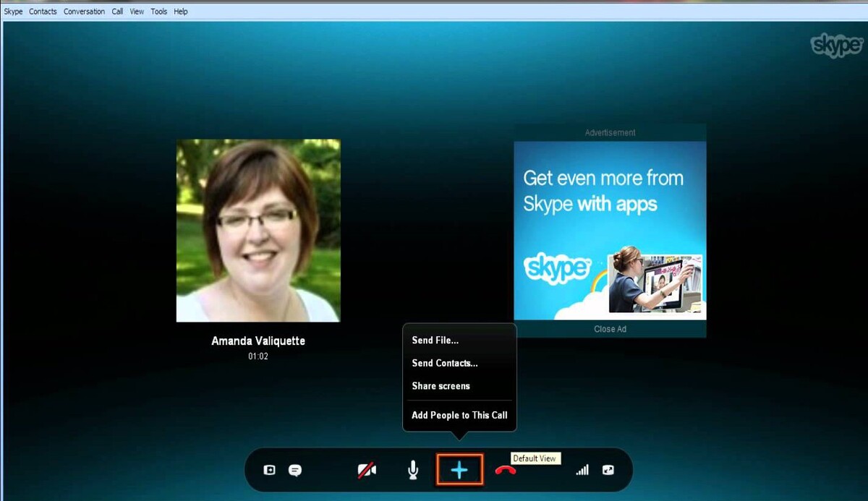Viewport: 868px width, 501px height.
Task: Open the Conversation menu
Action: tap(84, 12)
